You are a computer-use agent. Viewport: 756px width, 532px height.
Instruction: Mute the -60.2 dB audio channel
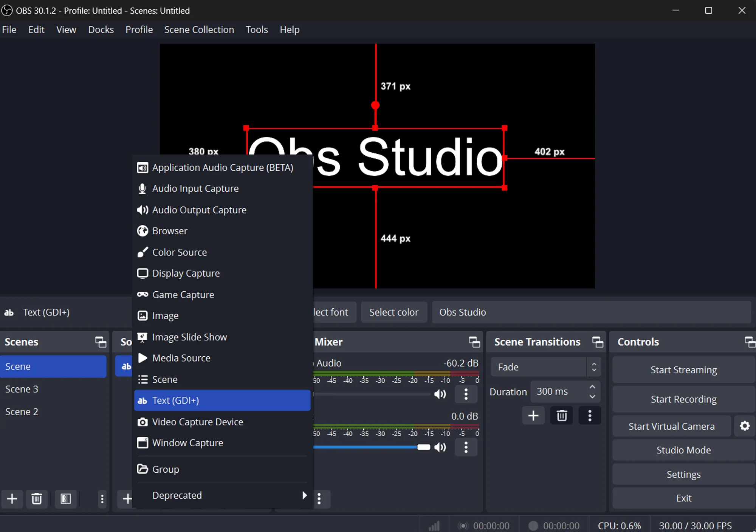click(x=440, y=394)
